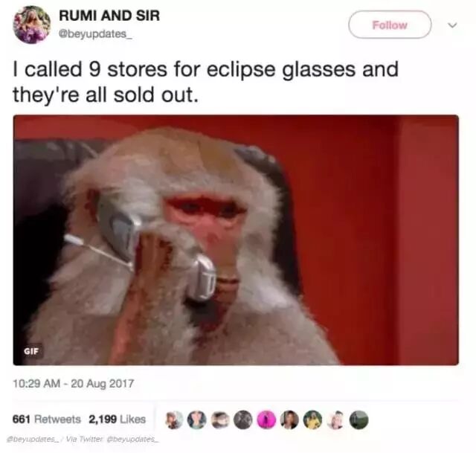Viewport: 476px width, 453px height.
Task: Play the monkey phone GIF
Action: pos(236,240)
